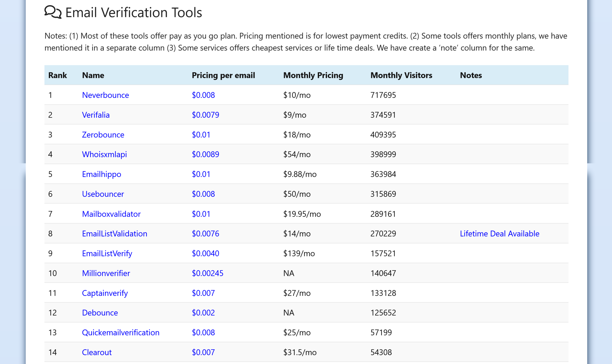Viewport: 612px width, 364px height.
Task: Click the 270229 visitors value
Action: (x=383, y=234)
